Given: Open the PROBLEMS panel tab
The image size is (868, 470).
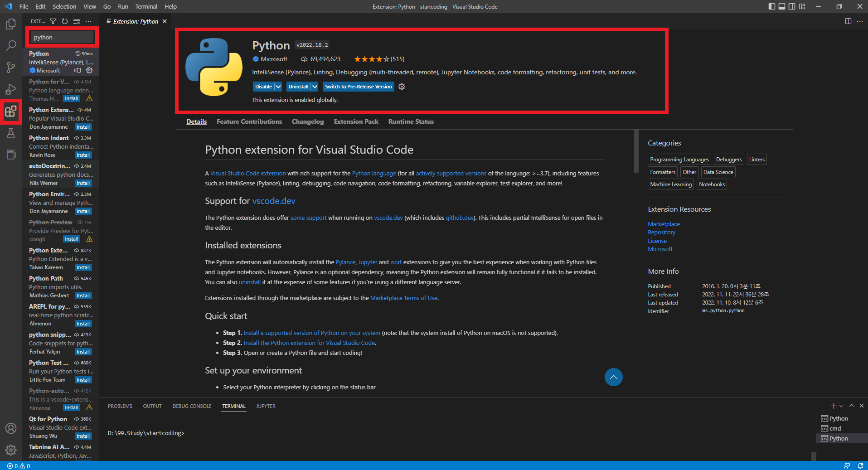Looking at the screenshot, I should coord(120,406).
